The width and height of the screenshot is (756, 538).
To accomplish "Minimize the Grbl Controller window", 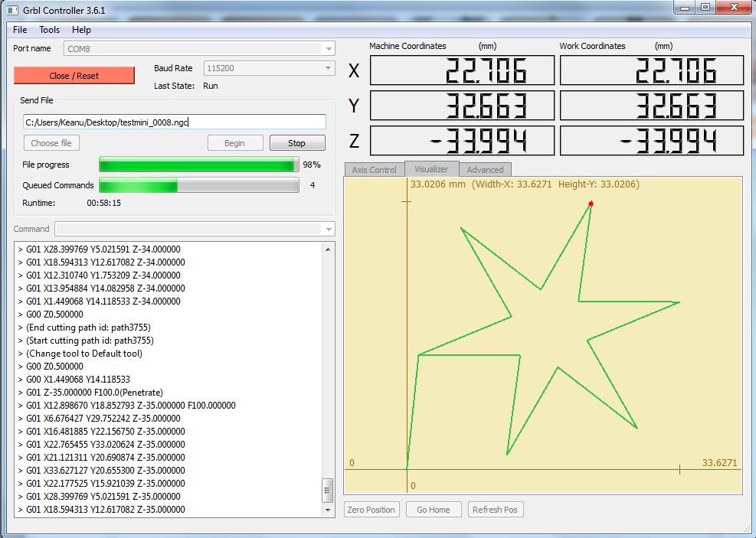I will (x=684, y=7).
